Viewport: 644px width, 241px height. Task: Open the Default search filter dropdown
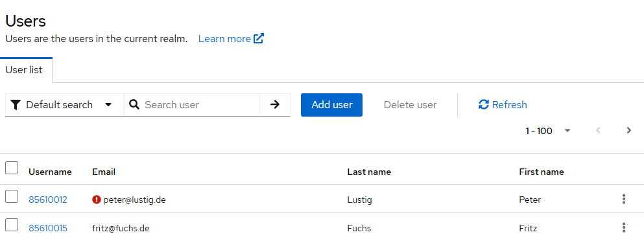coord(64,105)
